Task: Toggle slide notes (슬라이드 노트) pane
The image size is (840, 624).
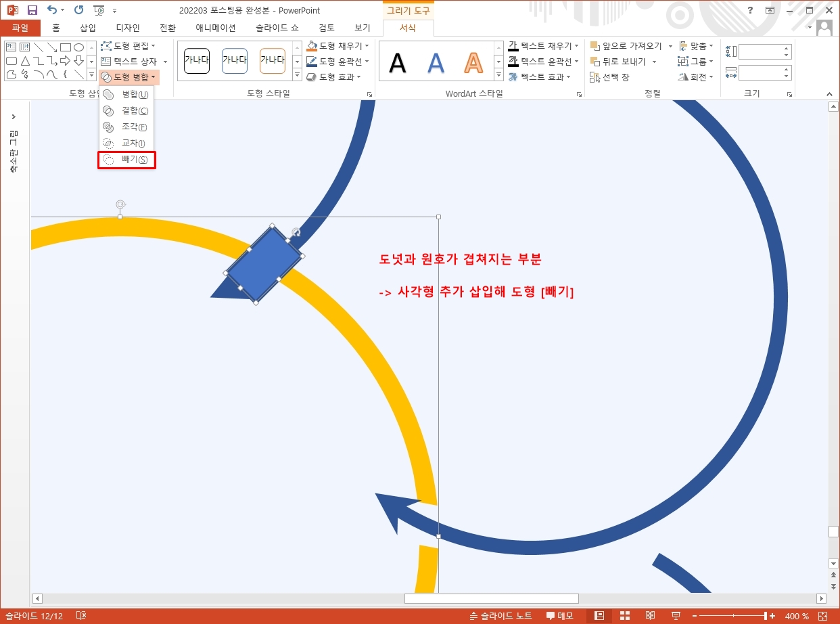Action: tap(500, 616)
